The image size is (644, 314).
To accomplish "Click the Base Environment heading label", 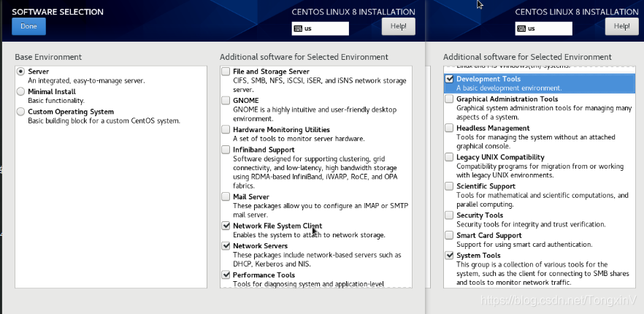I will [48, 57].
